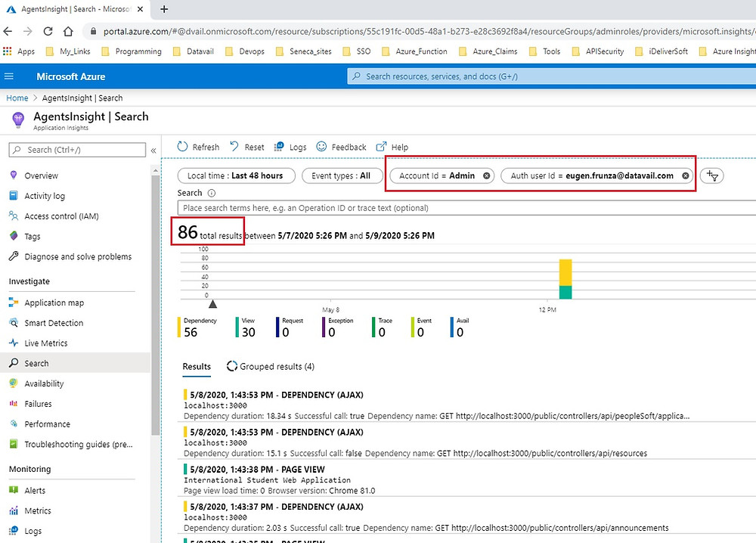Remove the Auth user Id filter chip
Screen dimensions: 756x543
(x=686, y=175)
